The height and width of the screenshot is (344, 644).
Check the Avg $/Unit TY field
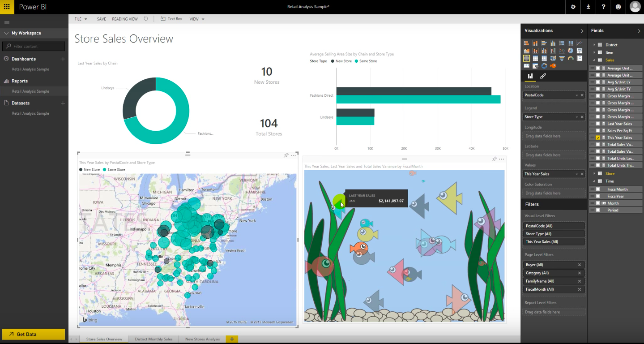598,89
